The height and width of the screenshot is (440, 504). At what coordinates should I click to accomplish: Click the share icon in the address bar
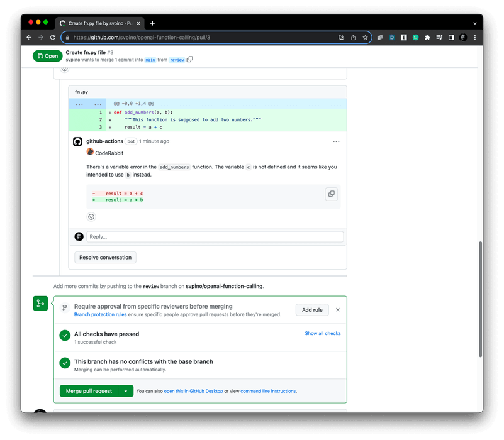(x=353, y=38)
